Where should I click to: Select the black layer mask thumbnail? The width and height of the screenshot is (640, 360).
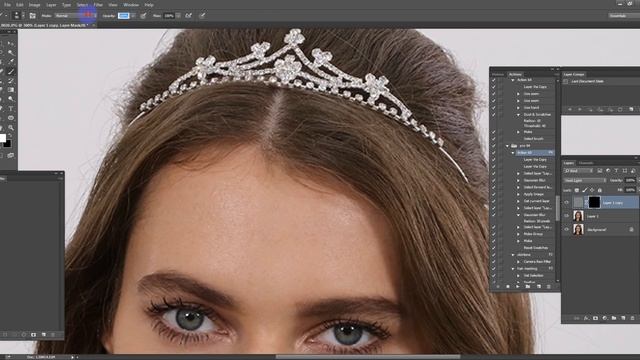[594, 202]
